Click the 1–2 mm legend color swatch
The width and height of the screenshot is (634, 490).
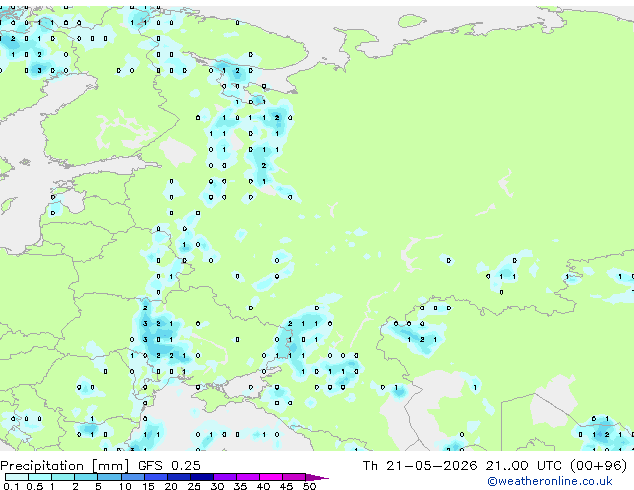point(63,477)
